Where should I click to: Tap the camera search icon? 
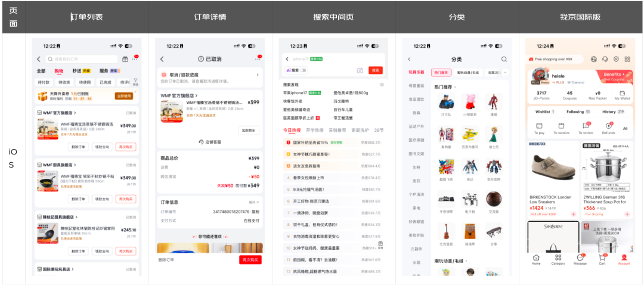click(360, 70)
